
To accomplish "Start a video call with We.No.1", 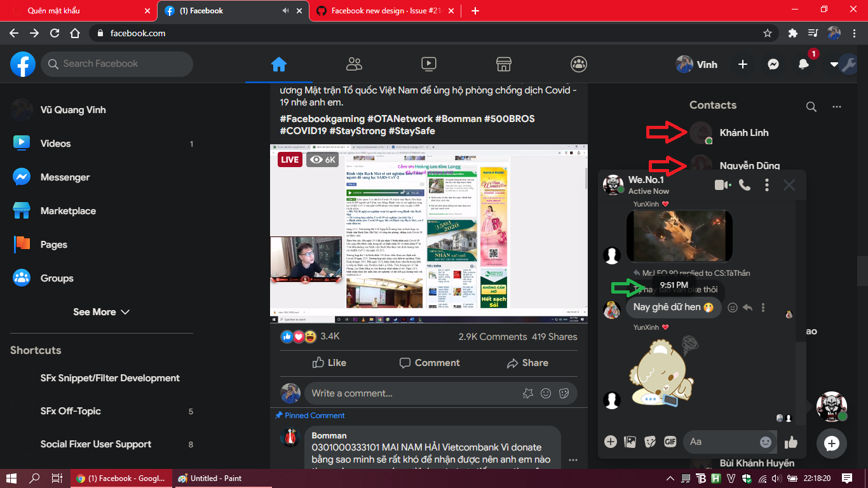I will coord(721,184).
